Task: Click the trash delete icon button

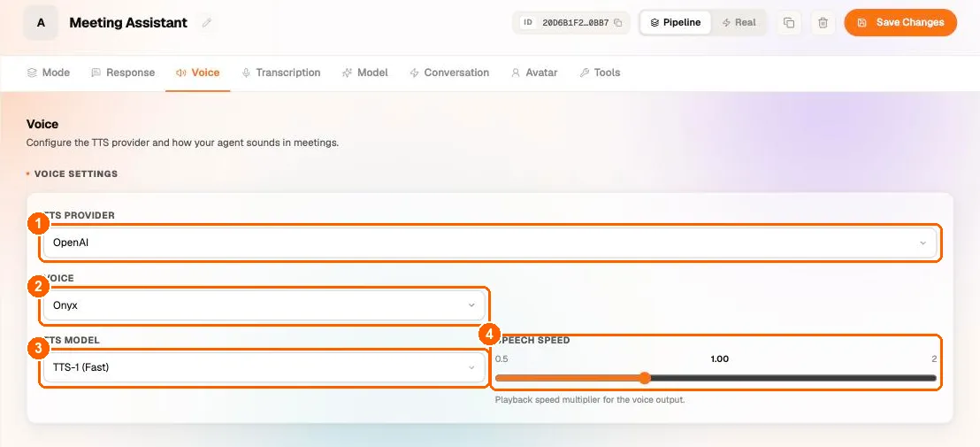Action: pos(823,23)
